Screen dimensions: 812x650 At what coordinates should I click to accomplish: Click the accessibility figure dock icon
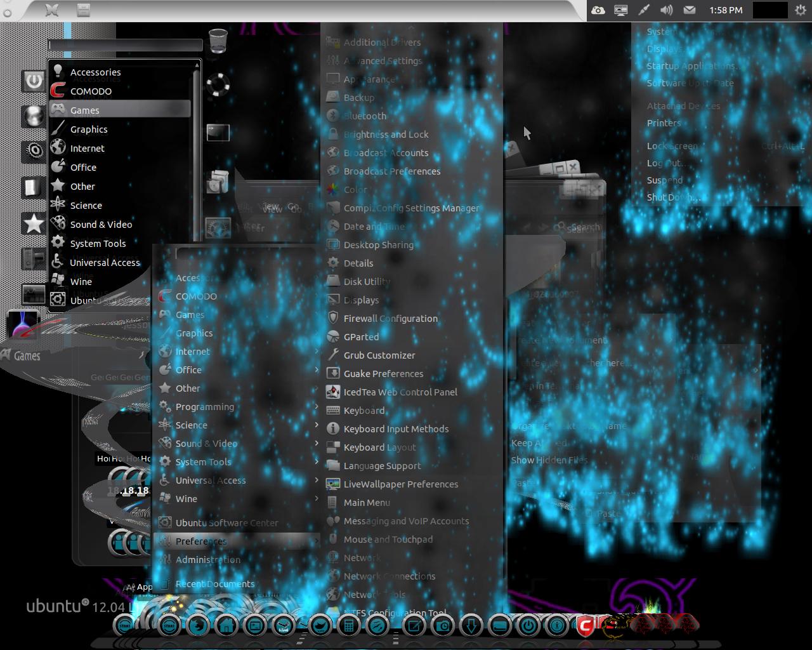point(557,626)
